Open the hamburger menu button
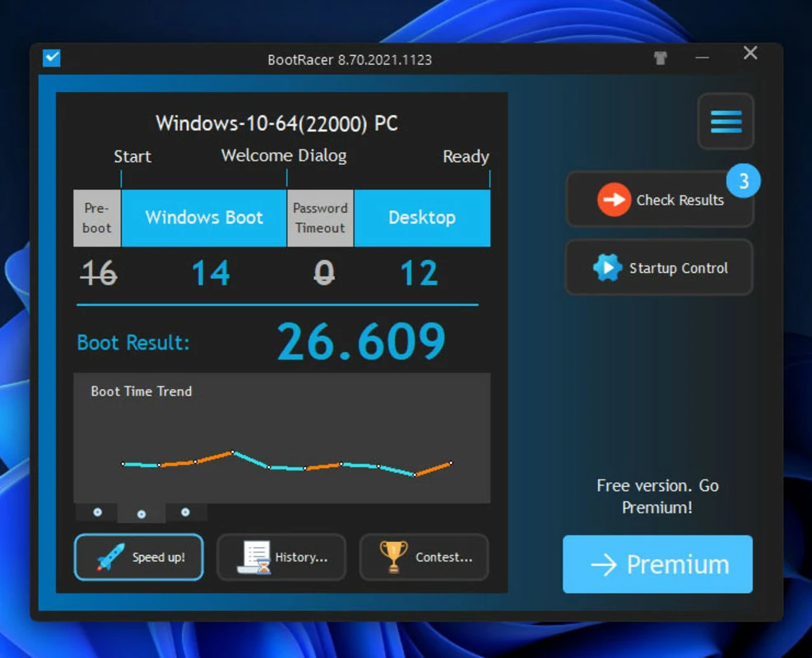Screen dimensions: 812x658 pos(726,121)
